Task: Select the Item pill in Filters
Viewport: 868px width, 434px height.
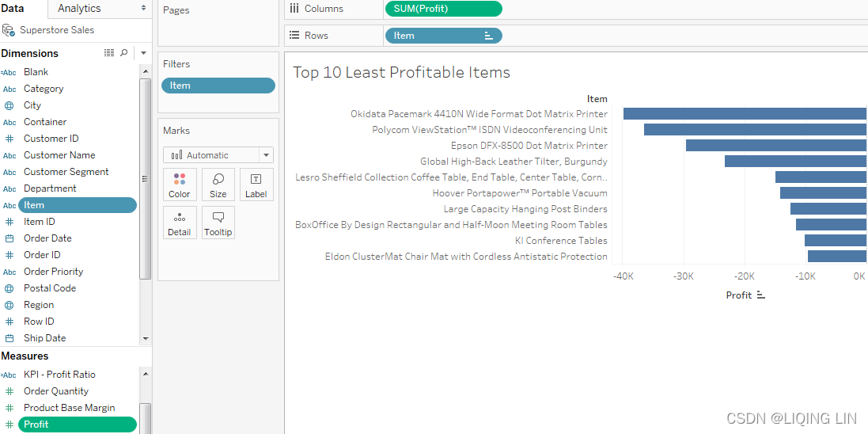Action: coord(218,86)
